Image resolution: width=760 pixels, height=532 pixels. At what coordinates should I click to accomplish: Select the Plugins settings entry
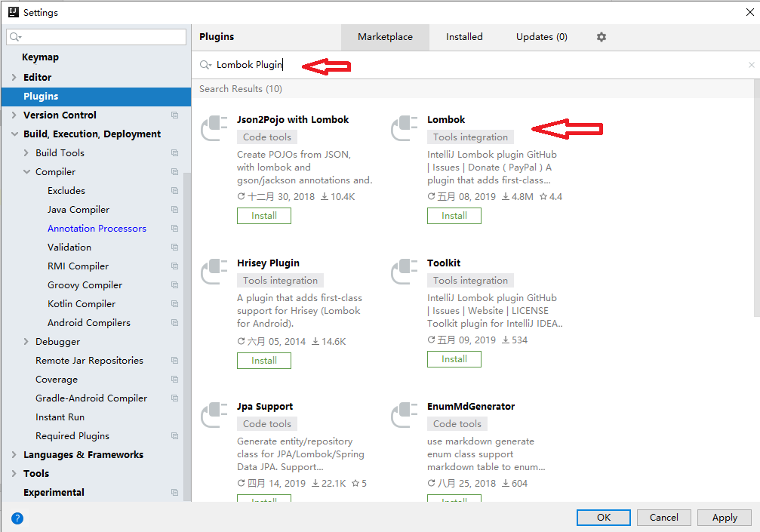[96, 97]
